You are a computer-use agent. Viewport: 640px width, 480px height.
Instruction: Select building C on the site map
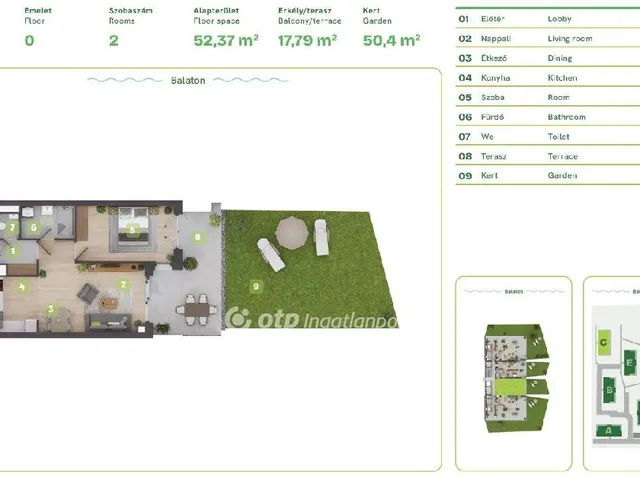(603, 342)
